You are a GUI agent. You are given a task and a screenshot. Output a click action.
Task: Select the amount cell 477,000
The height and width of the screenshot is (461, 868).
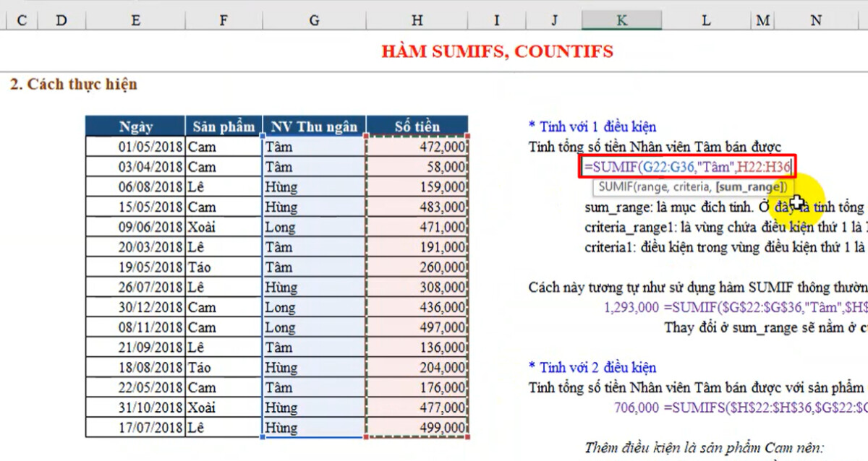click(417, 408)
